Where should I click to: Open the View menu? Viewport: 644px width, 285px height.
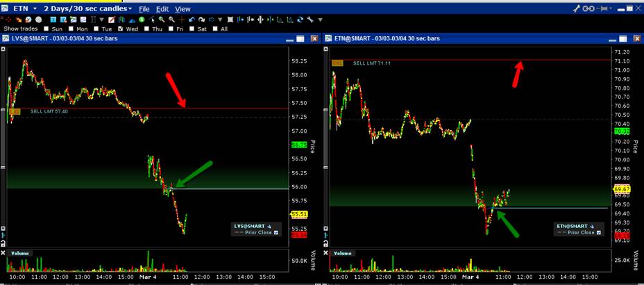[x=183, y=9]
